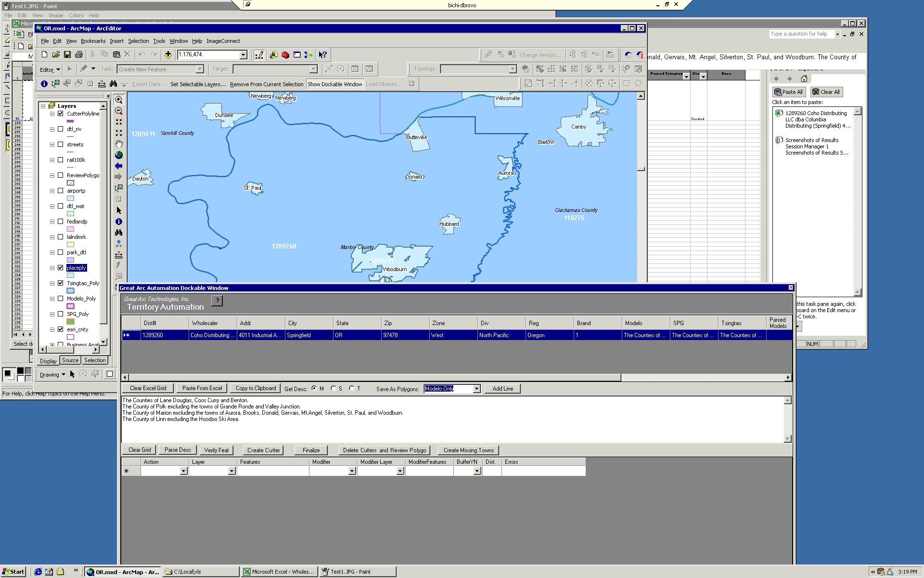The height and width of the screenshot is (578, 924).
Task: Click the Parse Desc button
Action: [178, 450]
